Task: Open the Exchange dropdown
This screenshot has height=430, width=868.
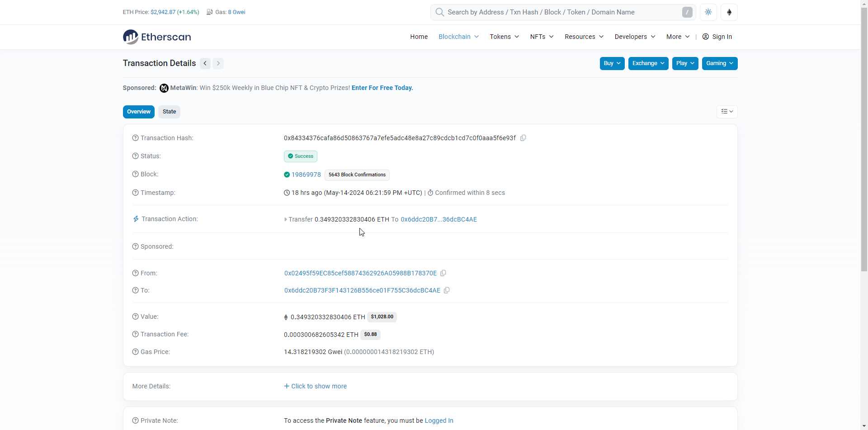Action: point(648,63)
